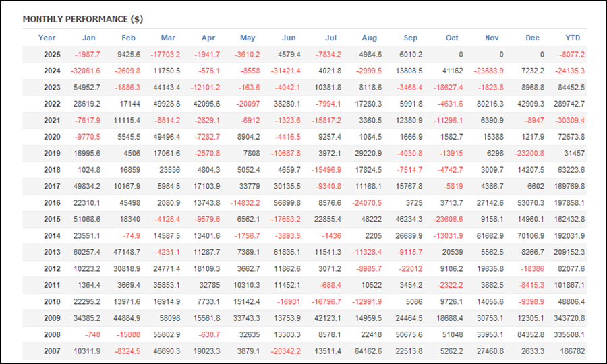Click June 2013 value 61835.1

tap(285, 253)
